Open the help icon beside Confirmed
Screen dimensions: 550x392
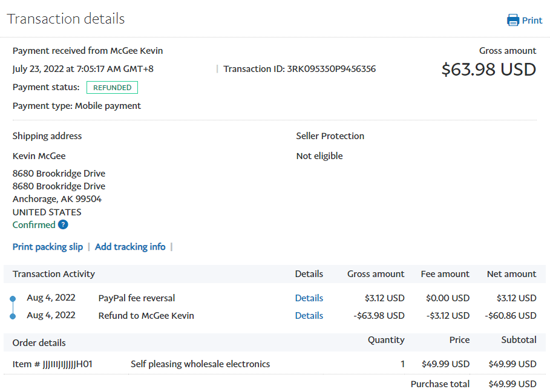[63, 224]
